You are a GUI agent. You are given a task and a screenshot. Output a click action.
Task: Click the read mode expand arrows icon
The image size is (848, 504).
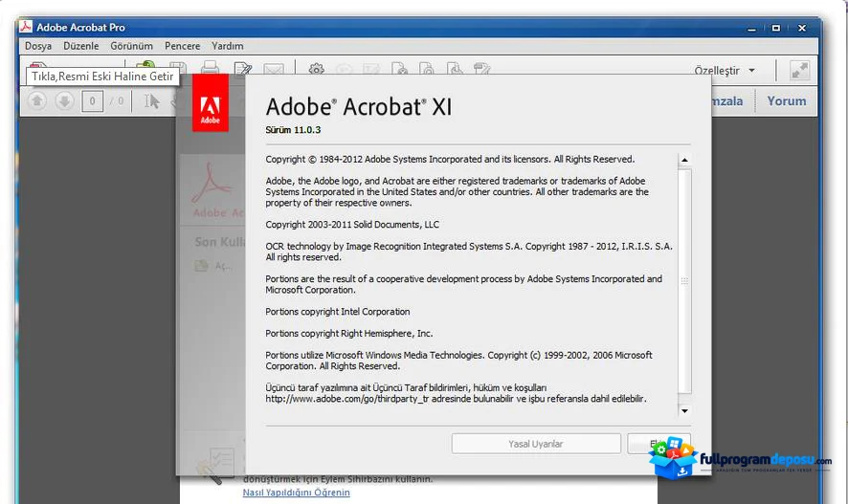point(799,70)
